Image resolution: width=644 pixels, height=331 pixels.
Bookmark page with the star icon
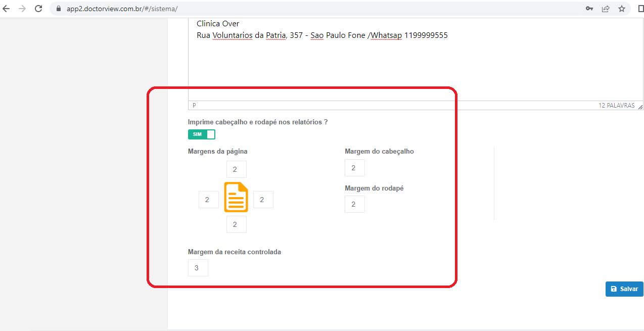pos(621,9)
